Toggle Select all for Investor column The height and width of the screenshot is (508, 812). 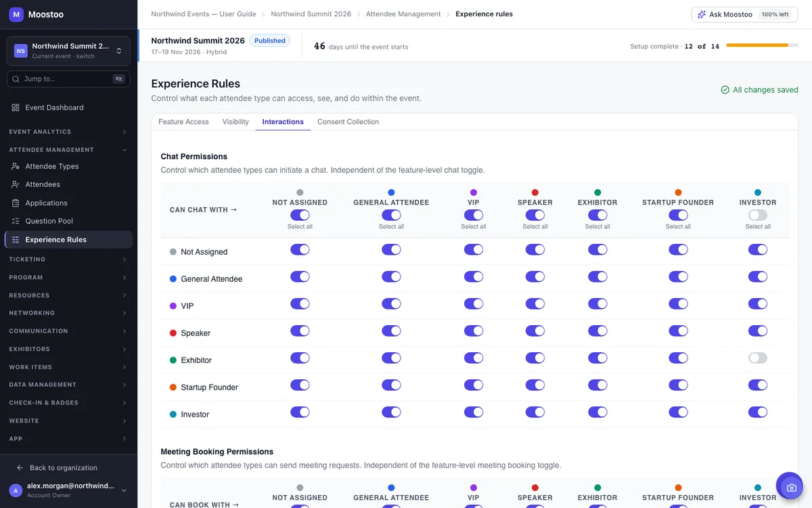pos(758,215)
